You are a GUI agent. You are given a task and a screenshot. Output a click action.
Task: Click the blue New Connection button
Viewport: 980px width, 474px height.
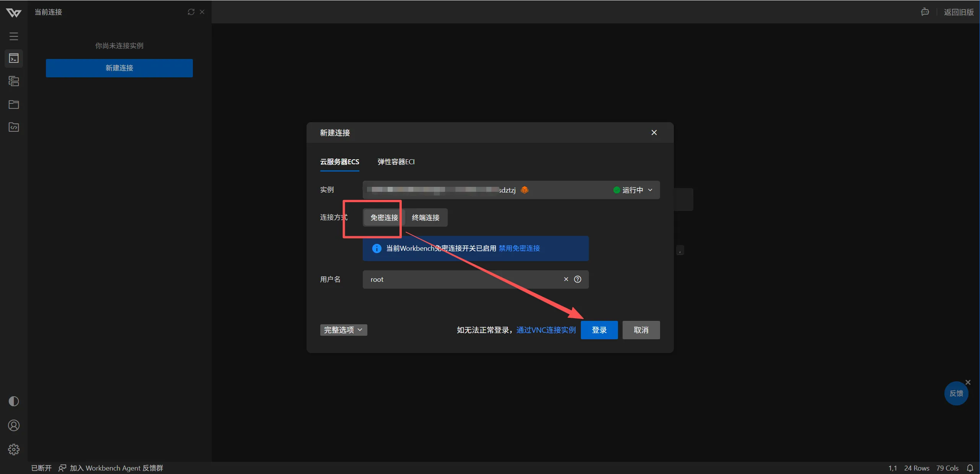(119, 68)
